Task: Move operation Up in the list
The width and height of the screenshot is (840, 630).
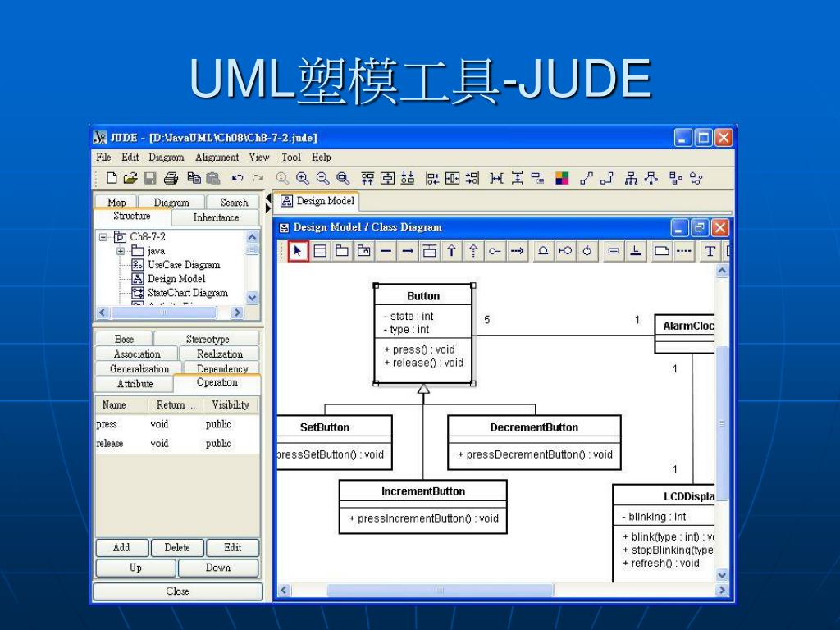Action: [135, 568]
